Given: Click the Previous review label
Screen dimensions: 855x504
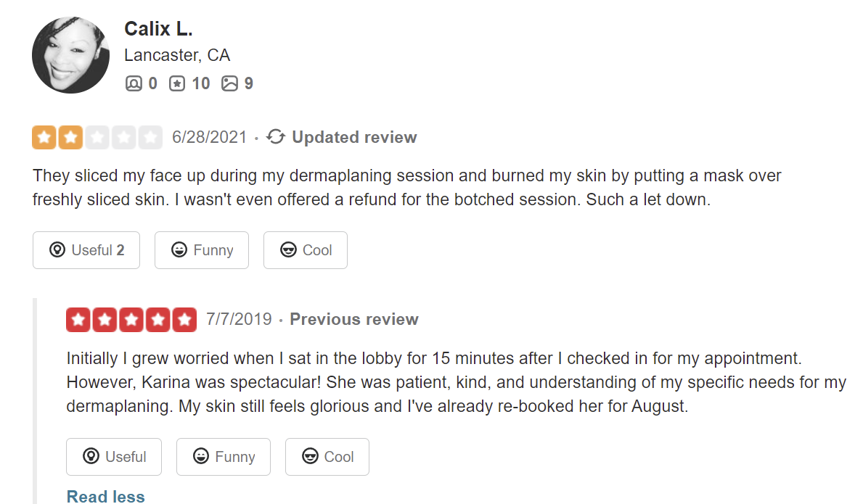Looking at the screenshot, I should tap(354, 319).
